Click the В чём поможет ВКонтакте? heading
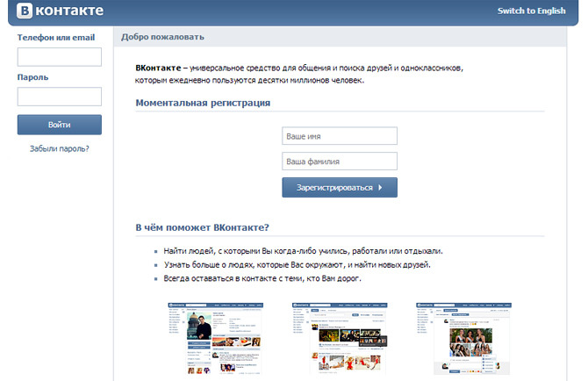 (202, 227)
